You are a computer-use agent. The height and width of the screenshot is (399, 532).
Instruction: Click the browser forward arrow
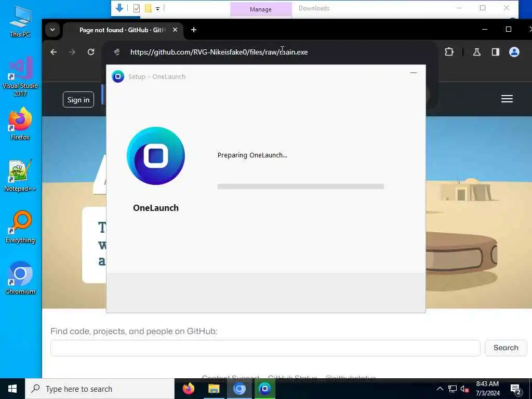[x=72, y=52]
